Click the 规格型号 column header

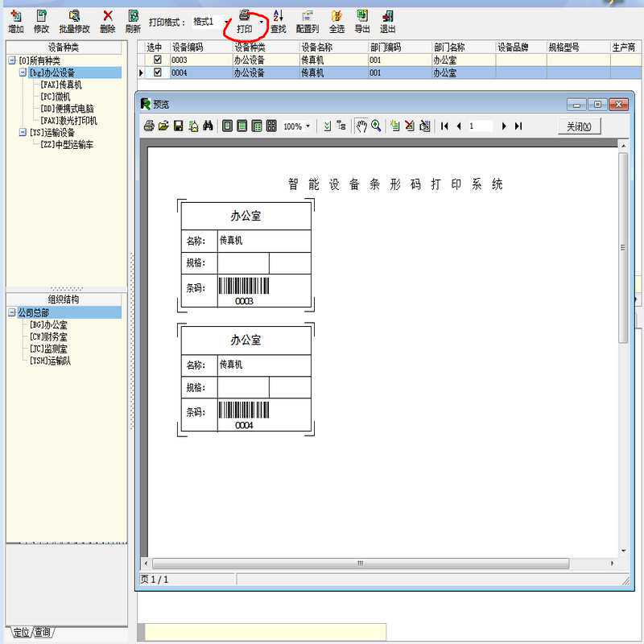click(578, 47)
